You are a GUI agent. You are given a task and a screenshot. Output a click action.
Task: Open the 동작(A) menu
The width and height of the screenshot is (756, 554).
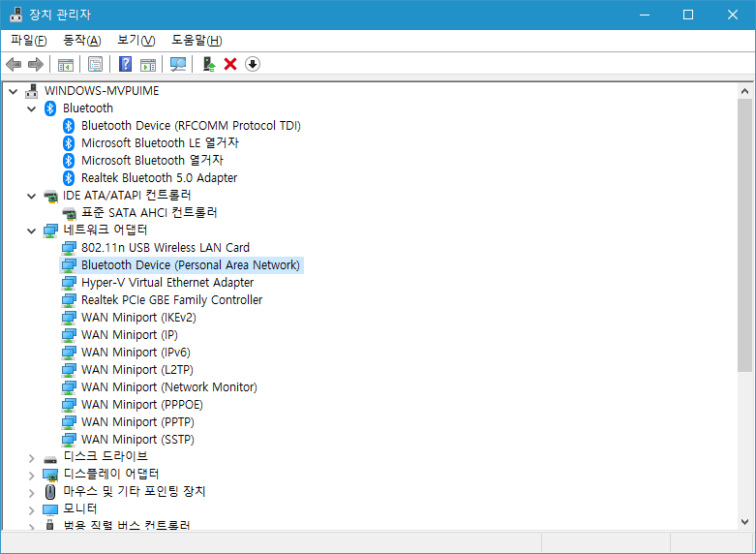82,41
